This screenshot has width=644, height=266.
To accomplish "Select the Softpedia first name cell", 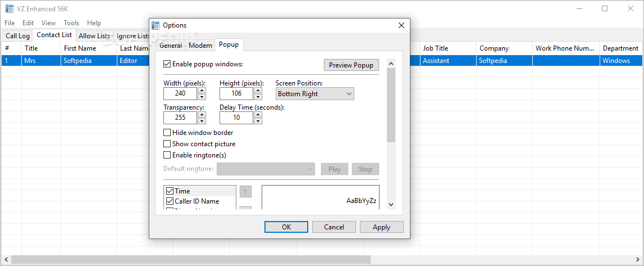I will [89, 60].
